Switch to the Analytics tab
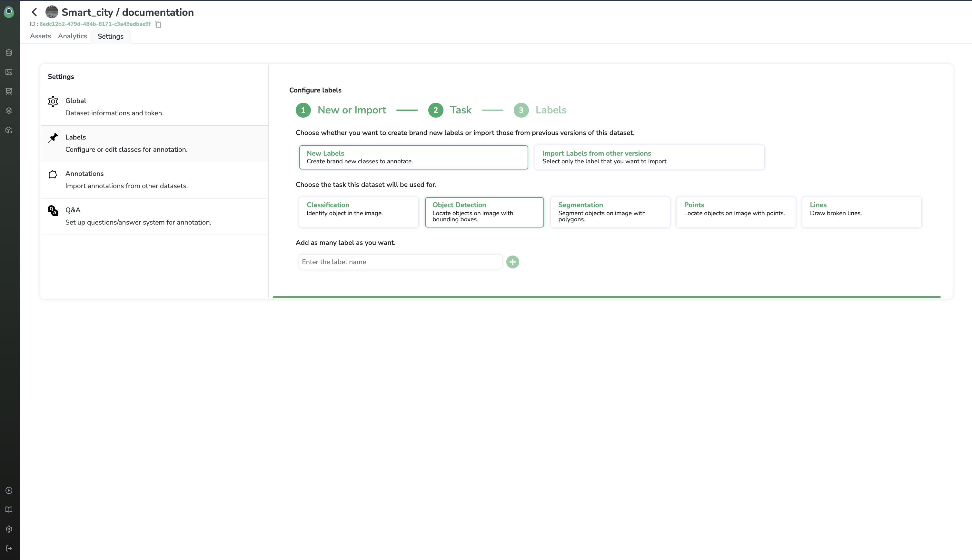Viewport: 972px width, 560px height. click(x=72, y=36)
